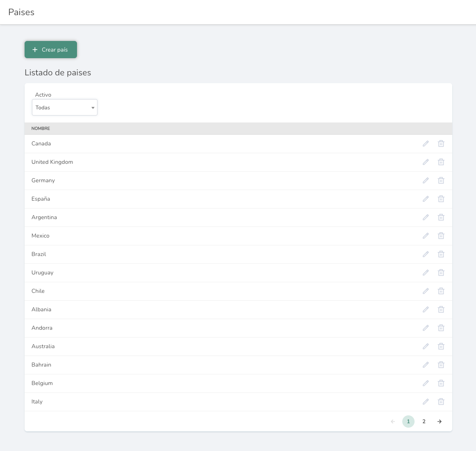Delete the Canada row with trash icon
The height and width of the screenshot is (451, 476).
point(441,143)
